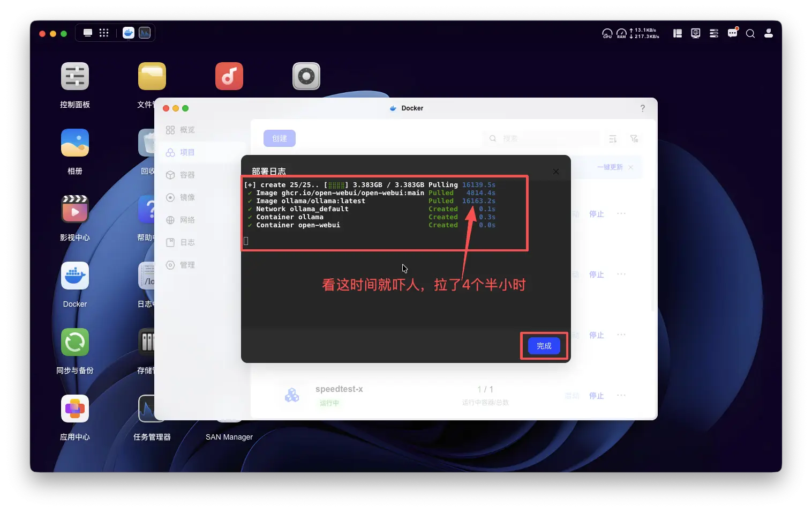Viewport: 812px width, 512px height.
Task: Open the message notifications icon
Action: 733,33
